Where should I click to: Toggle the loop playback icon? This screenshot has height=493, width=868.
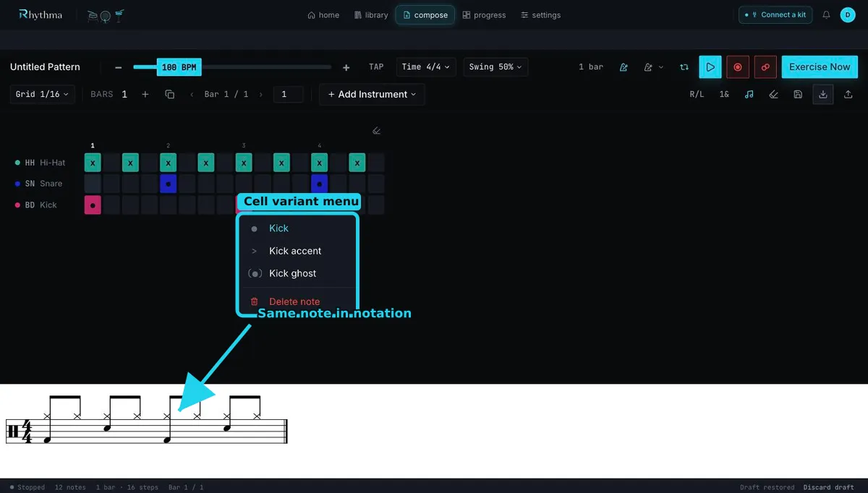(684, 67)
